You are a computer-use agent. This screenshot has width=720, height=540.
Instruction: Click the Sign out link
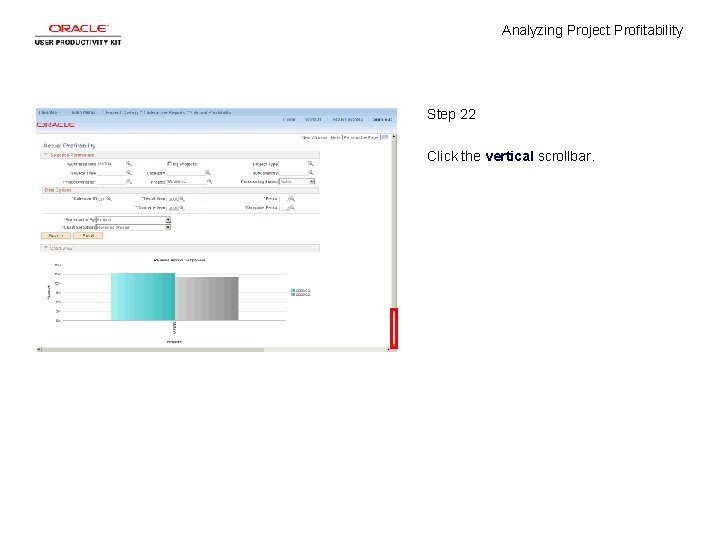382,119
